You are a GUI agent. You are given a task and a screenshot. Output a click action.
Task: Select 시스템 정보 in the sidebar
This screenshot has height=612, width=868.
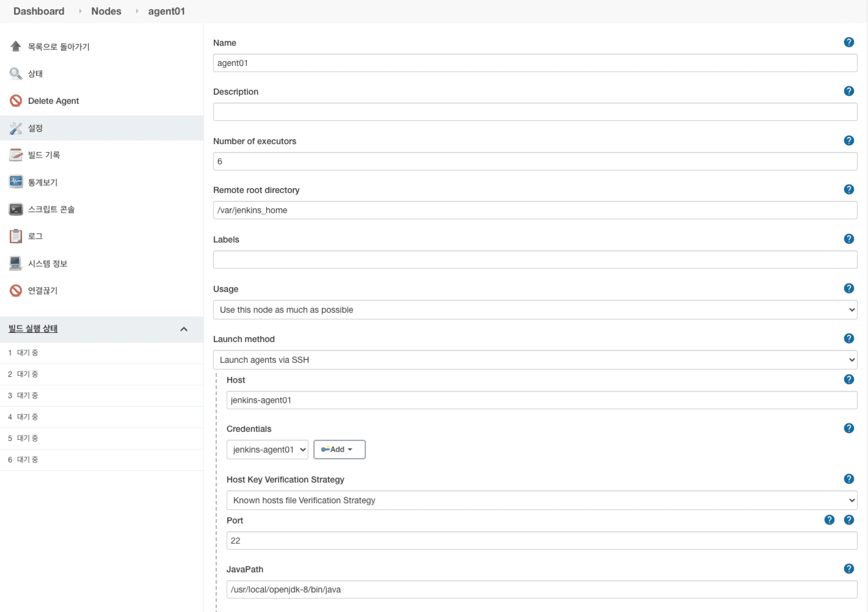coord(48,264)
